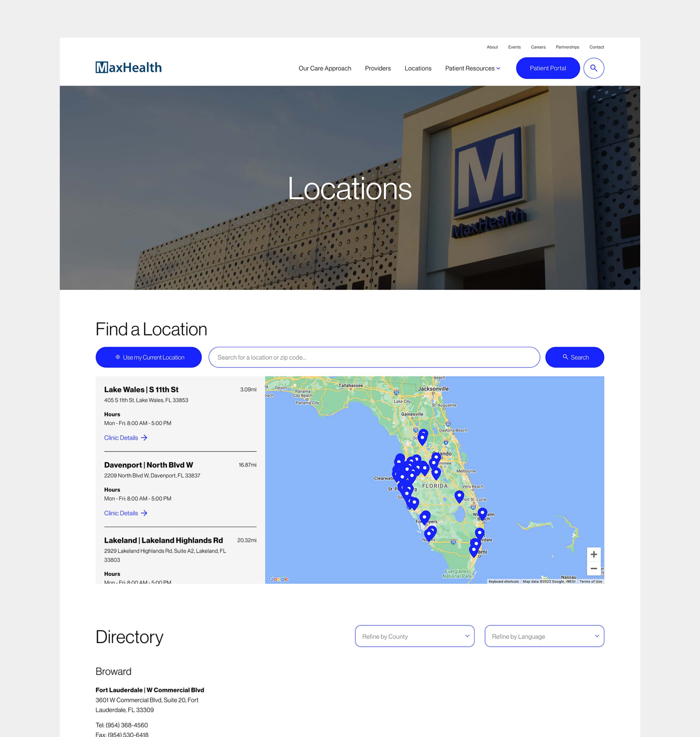
Task: Zoom out on the map
Action: [593, 569]
